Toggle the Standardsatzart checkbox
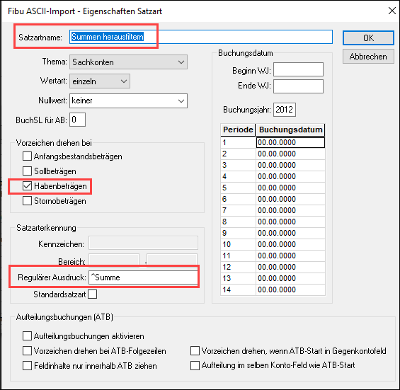400x390 pixels. pyautogui.click(x=93, y=294)
